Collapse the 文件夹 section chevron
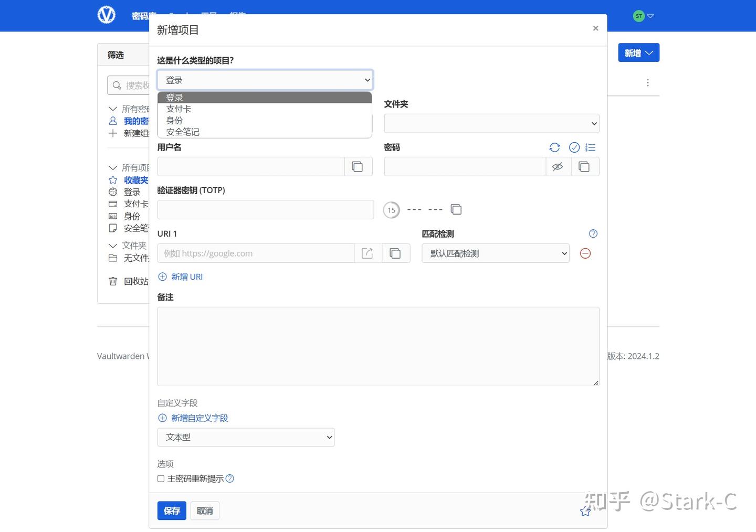756x532 pixels. pos(112,245)
